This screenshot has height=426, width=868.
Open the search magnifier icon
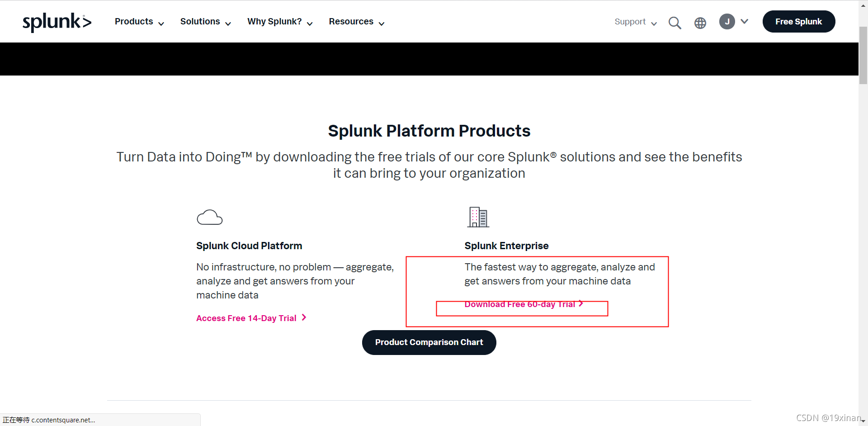[x=675, y=23]
